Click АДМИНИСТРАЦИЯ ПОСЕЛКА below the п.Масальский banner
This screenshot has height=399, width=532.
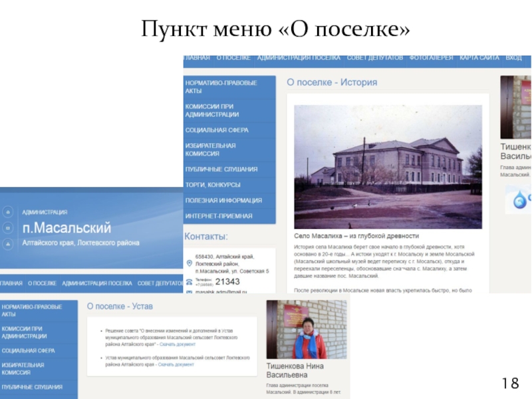click(96, 283)
